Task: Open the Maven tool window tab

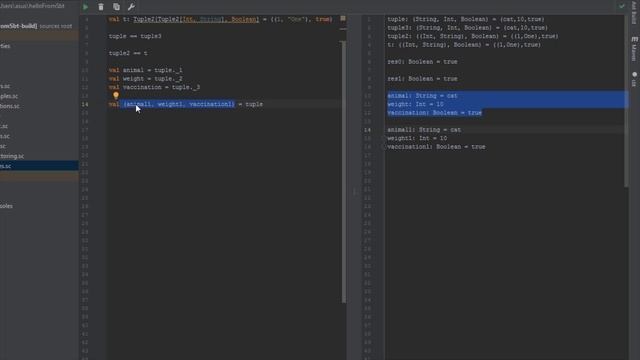Action: coord(634,49)
